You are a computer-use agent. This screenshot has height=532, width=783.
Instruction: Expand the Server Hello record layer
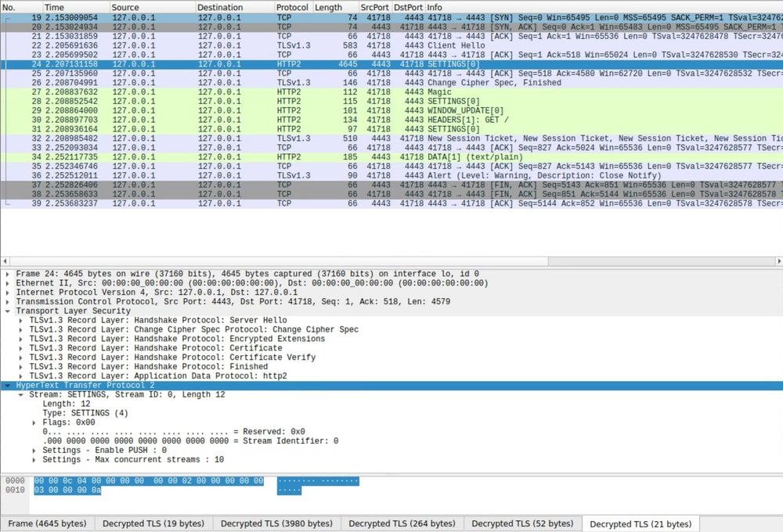(x=21, y=321)
